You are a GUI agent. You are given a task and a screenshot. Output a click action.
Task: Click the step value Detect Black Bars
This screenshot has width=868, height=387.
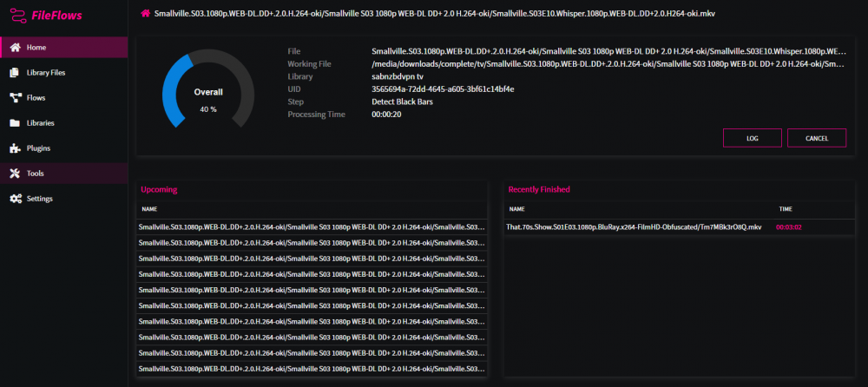403,102
